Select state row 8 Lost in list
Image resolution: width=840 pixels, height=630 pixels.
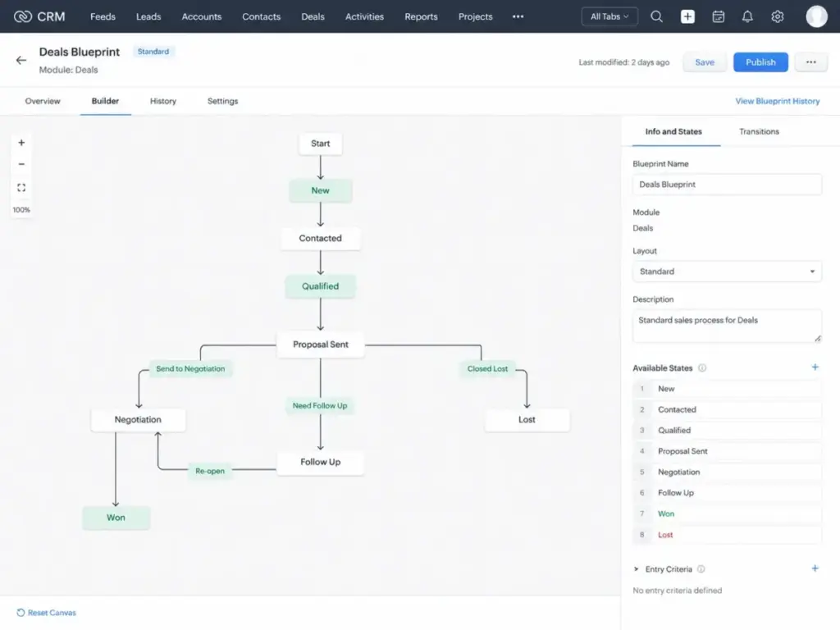(727, 535)
